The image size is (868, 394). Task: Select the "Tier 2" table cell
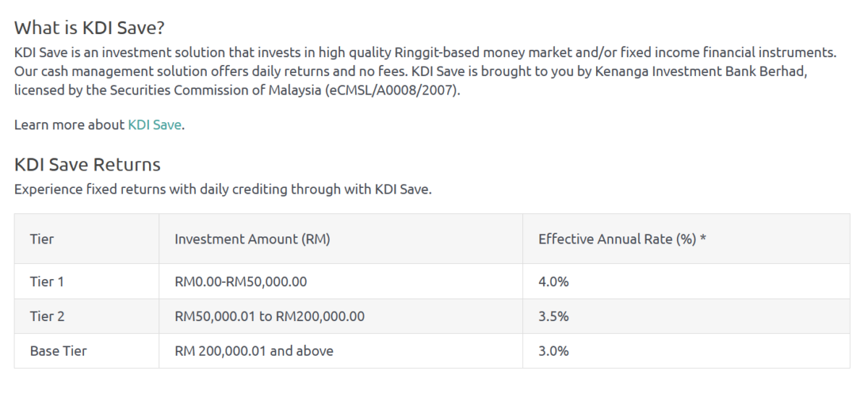tap(47, 316)
